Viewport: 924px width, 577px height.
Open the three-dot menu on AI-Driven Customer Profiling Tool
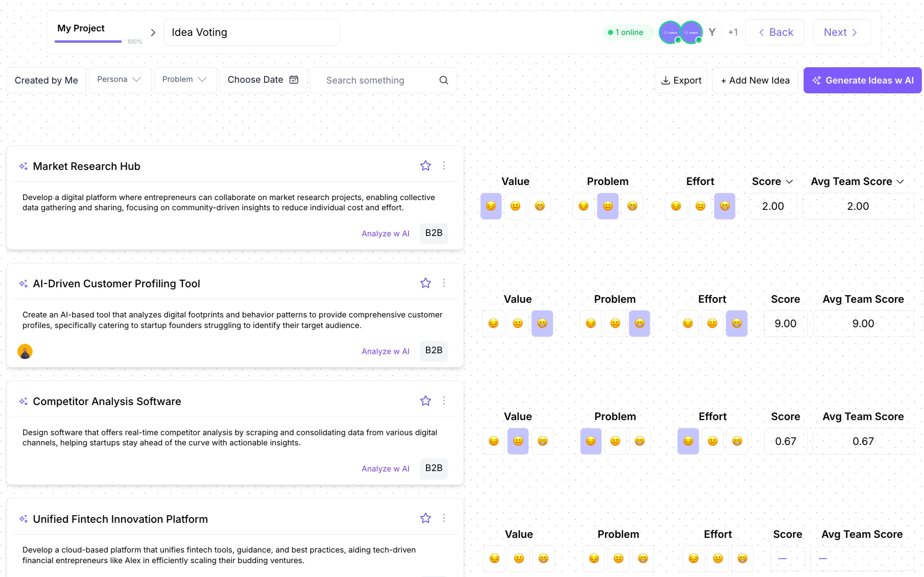click(x=444, y=283)
